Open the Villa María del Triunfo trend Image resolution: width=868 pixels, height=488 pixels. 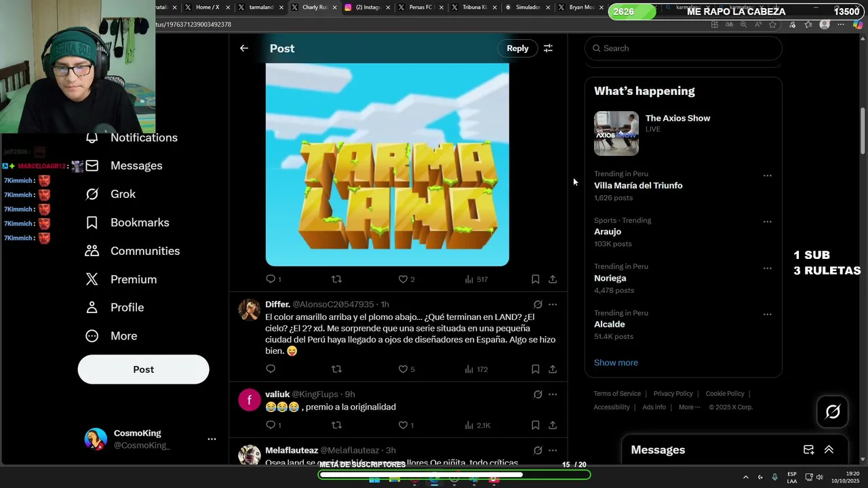click(x=638, y=186)
